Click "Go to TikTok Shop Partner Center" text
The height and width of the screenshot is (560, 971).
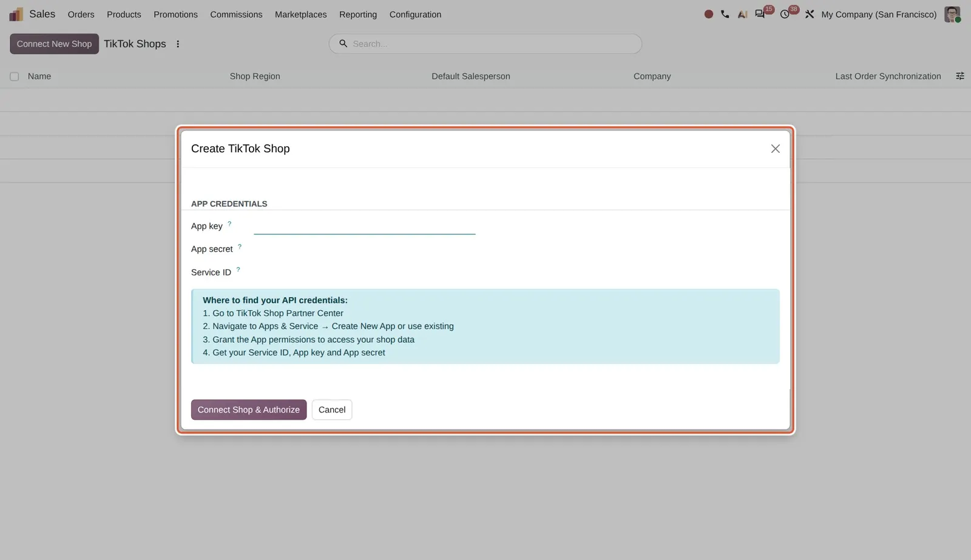[x=278, y=313]
